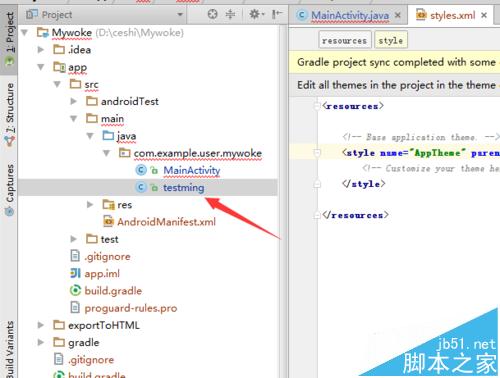The image size is (500, 378).
Task: Click the Edit all themes notification bar
Action: point(395,85)
